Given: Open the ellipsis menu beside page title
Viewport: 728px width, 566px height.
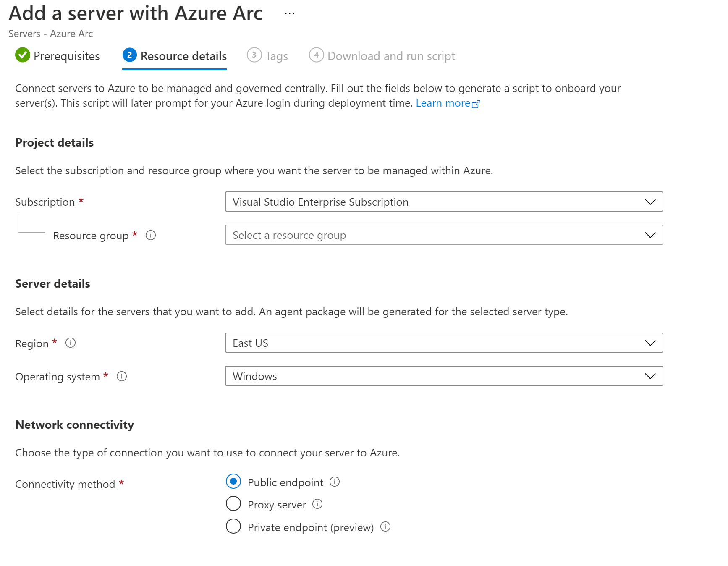Looking at the screenshot, I should coord(289,13).
